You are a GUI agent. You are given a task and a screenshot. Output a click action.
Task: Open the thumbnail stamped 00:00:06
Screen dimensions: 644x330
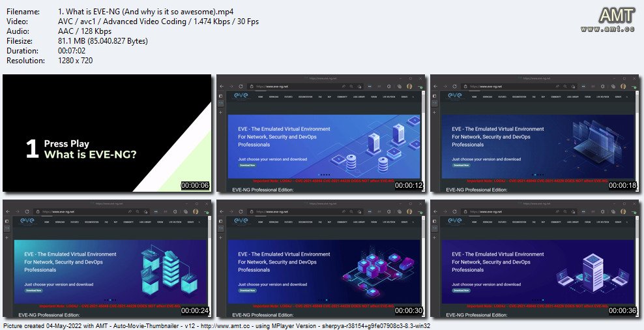pyautogui.click(x=107, y=133)
